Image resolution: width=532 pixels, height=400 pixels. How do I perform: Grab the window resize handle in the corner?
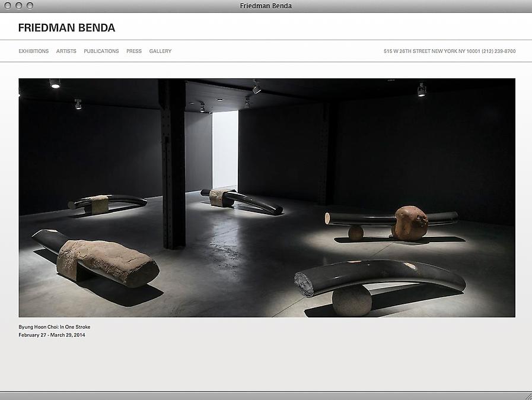coord(527,396)
